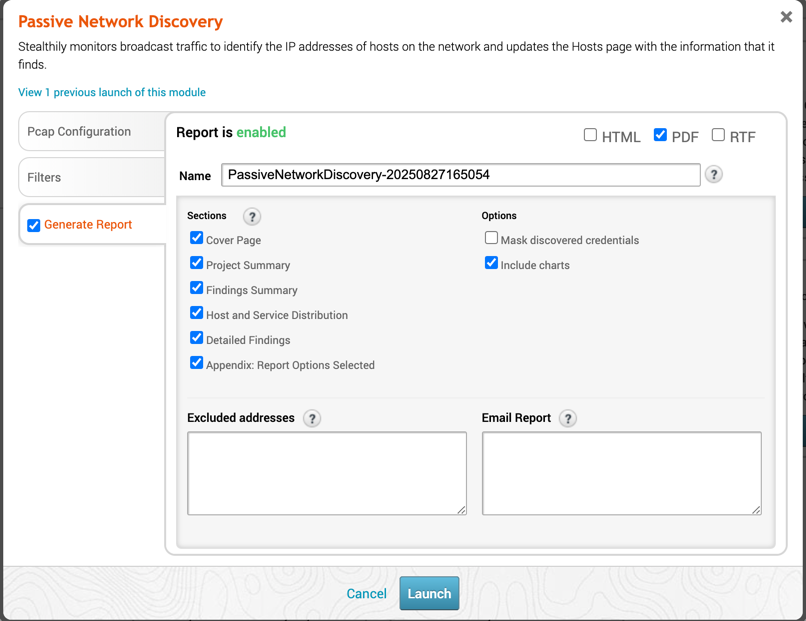806x621 pixels.
Task: Disable the Include charts option
Action: [491, 263]
